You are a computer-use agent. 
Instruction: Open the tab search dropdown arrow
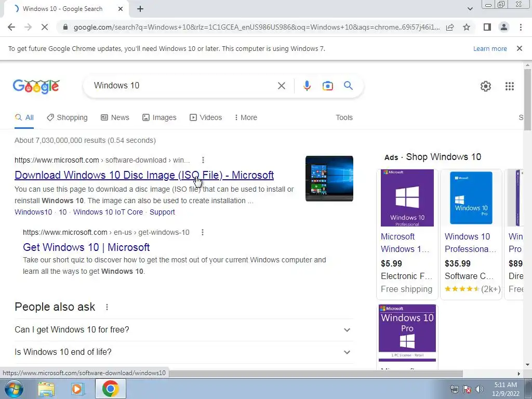pos(470,9)
